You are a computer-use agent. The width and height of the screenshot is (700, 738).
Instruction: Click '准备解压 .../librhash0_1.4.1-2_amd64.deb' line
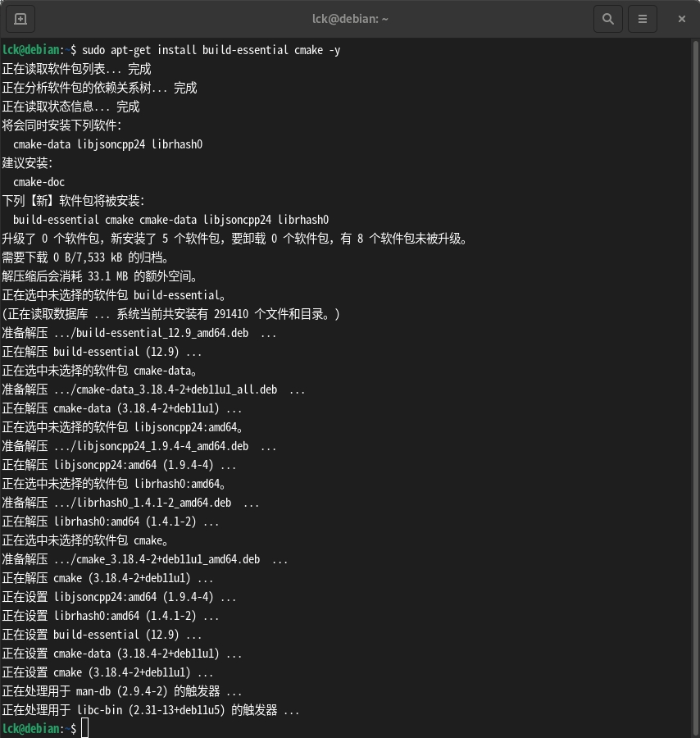click(130, 503)
